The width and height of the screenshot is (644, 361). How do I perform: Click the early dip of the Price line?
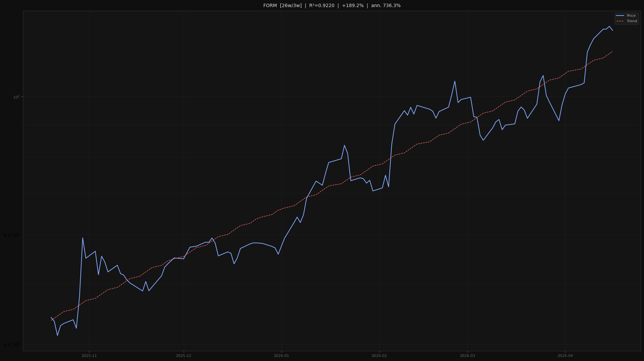(57, 335)
